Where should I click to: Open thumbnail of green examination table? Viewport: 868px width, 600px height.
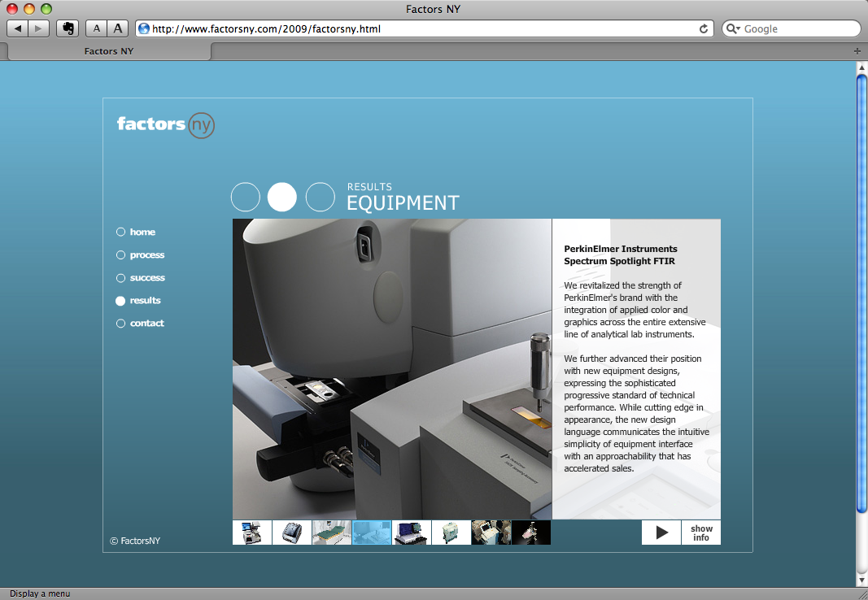(x=332, y=533)
